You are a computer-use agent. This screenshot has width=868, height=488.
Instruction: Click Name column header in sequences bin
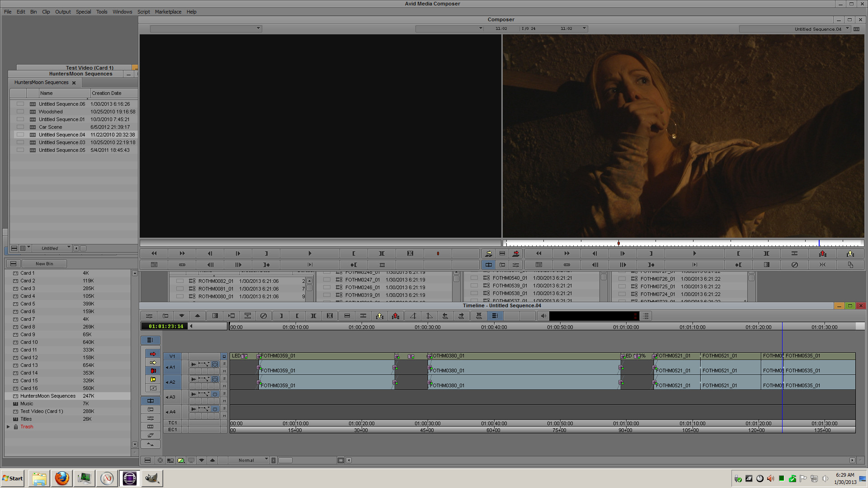point(65,93)
